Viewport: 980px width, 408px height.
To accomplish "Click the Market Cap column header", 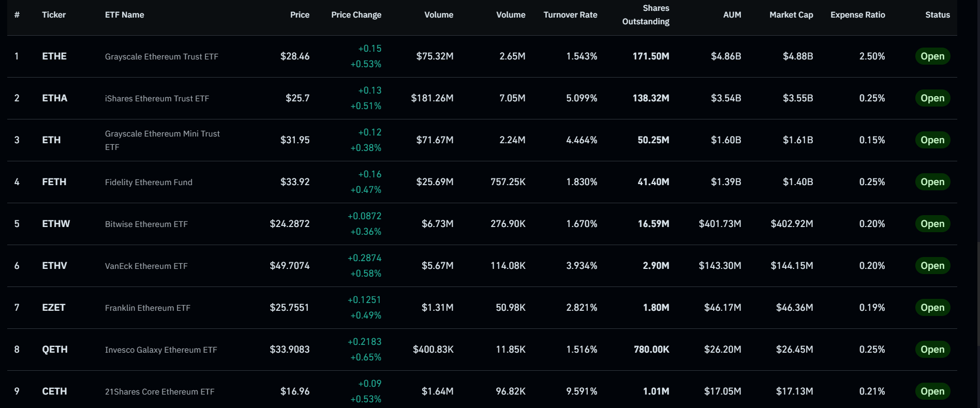I will 791,15.
